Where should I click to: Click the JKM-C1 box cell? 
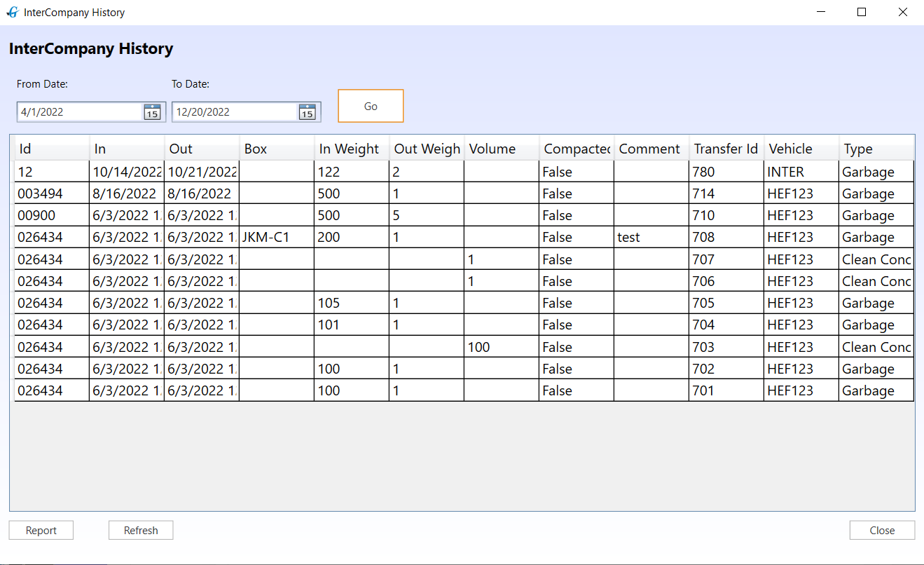tap(276, 238)
